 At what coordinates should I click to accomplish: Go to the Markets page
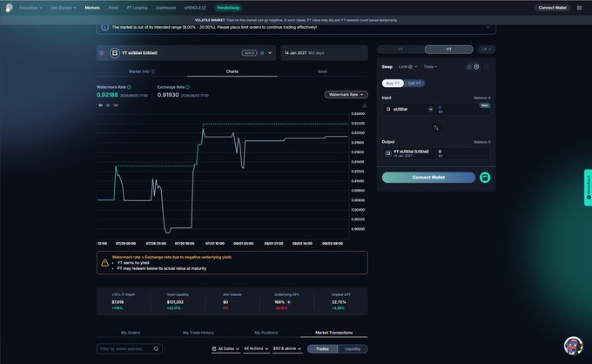point(92,8)
